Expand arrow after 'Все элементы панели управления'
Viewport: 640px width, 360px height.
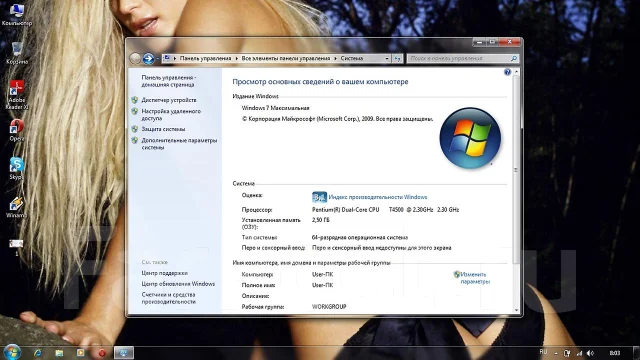click(x=336, y=59)
